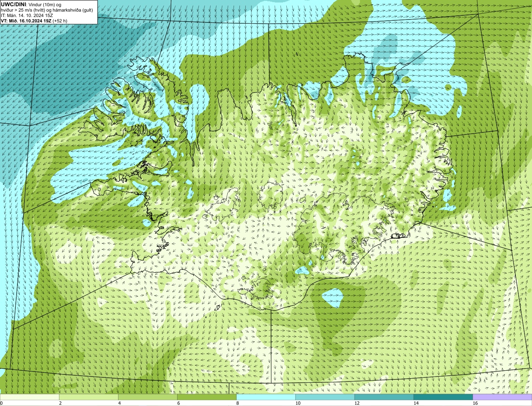Click the purple above-16 m/s legend segment
This screenshot has height=406, width=532.
coord(502,397)
